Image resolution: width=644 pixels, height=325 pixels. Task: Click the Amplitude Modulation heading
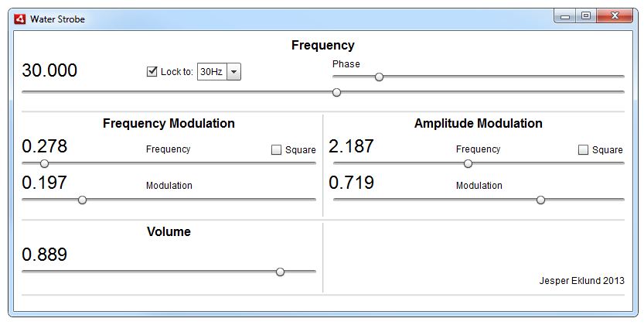pos(478,123)
